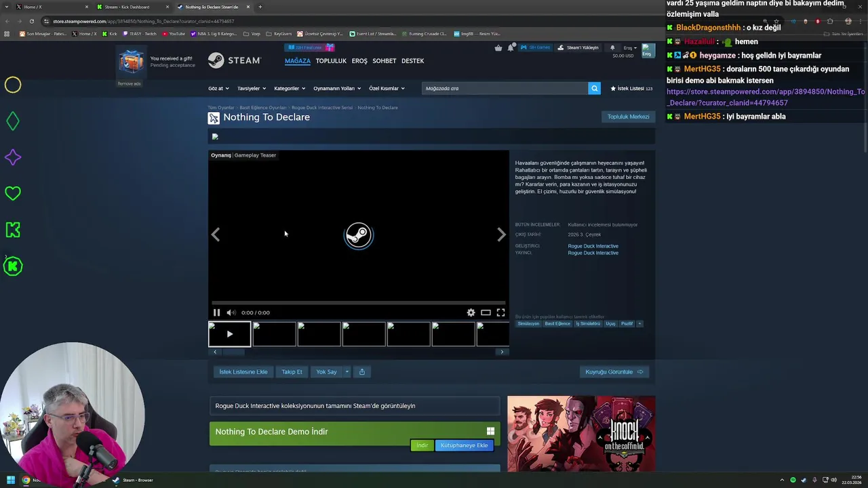Open the Eroş account dropdown
This screenshot has width=868, height=488.
coord(630,47)
